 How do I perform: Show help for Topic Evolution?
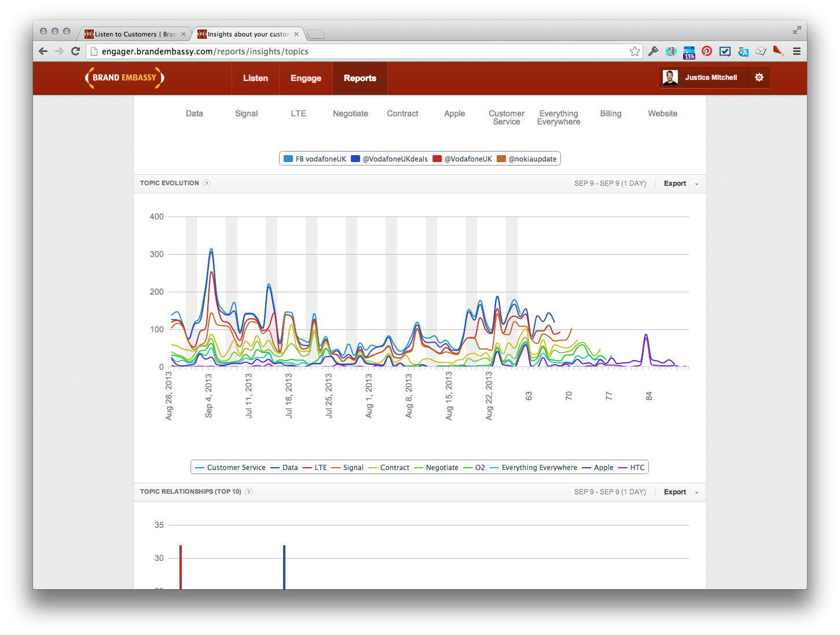(207, 183)
